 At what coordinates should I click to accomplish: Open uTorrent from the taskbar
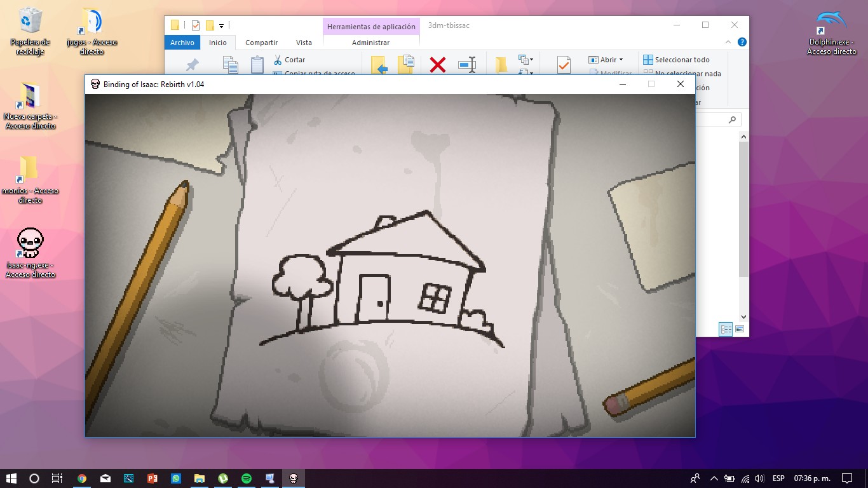click(223, 478)
